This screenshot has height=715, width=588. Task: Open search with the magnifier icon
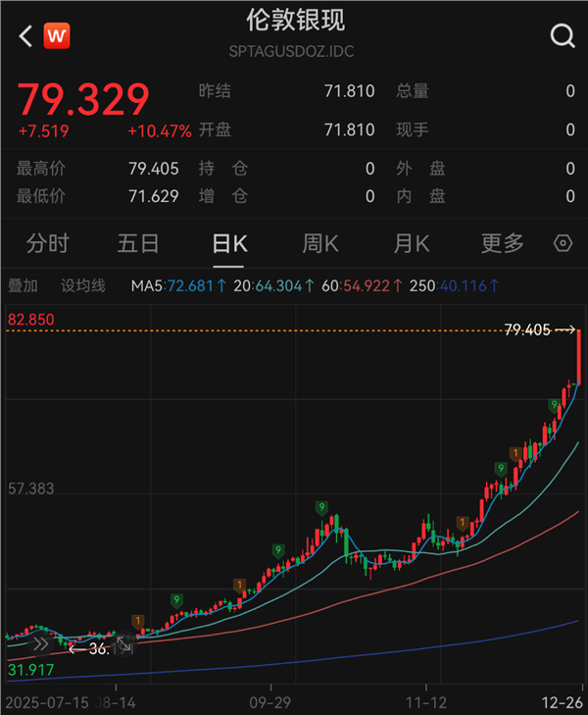pyautogui.click(x=563, y=36)
